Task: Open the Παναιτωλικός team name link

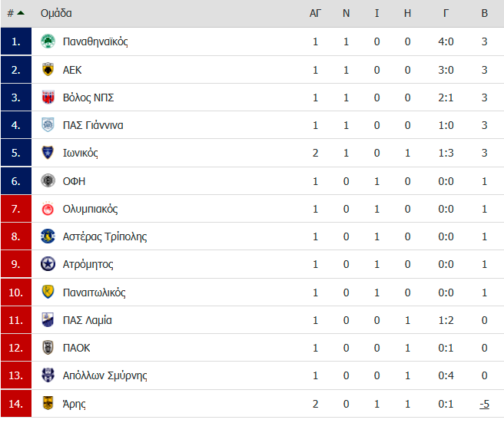Action: coord(94,292)
